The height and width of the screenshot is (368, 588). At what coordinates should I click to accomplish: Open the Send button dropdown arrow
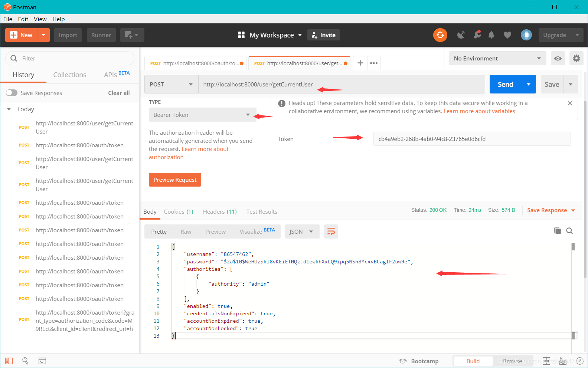pyautogui.click(x=529, y=84)
